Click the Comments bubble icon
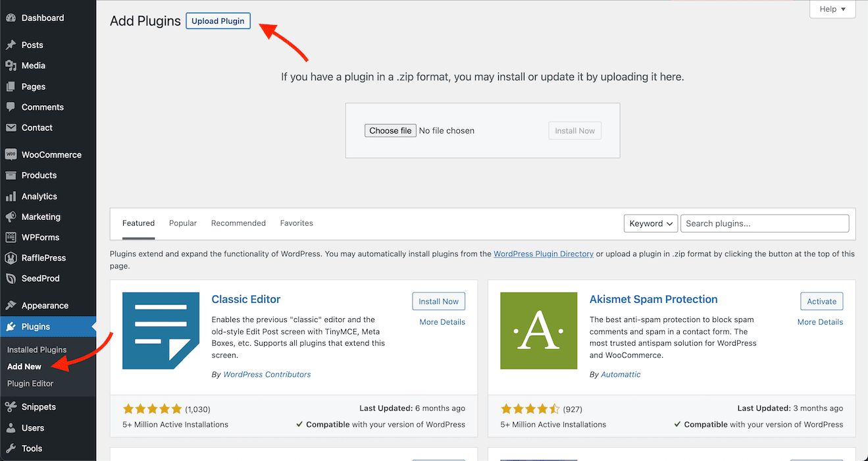This screenshot has height=461, width=868. pyautogui.click(x=11, y=107)
